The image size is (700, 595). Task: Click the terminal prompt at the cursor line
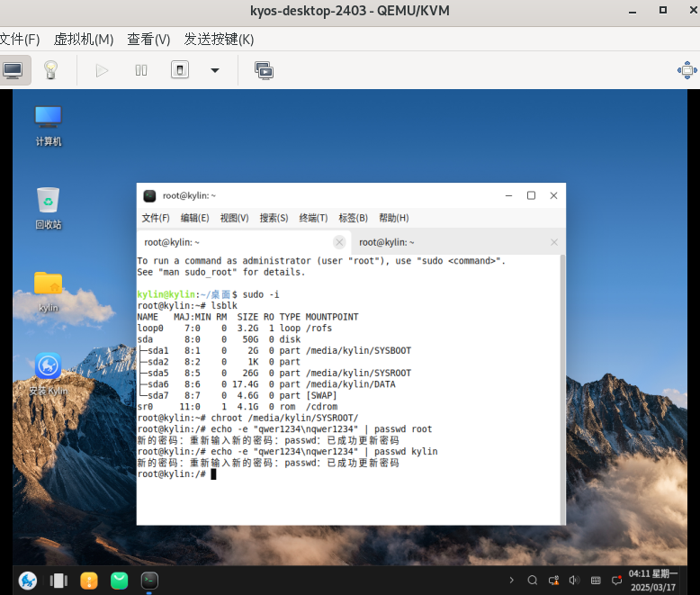[x=176, y=474]
